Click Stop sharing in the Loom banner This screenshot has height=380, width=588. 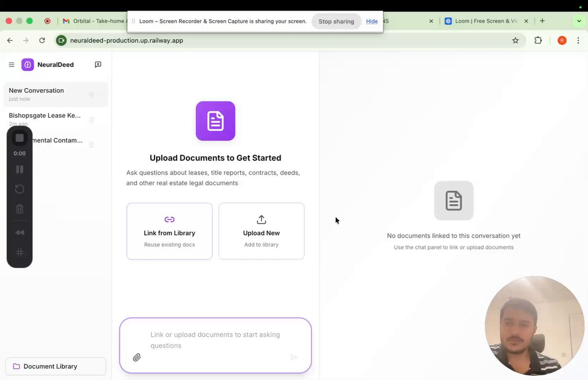(x=336, y=22)
